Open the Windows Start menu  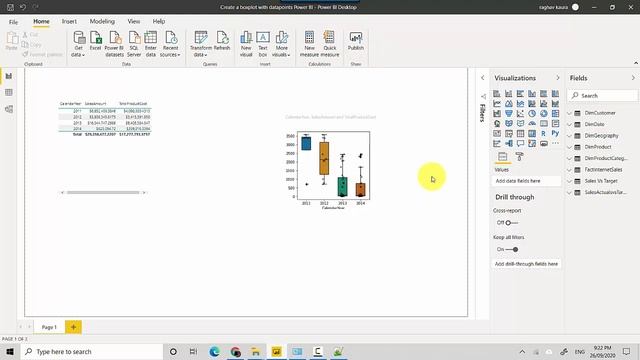pos(10,351)
